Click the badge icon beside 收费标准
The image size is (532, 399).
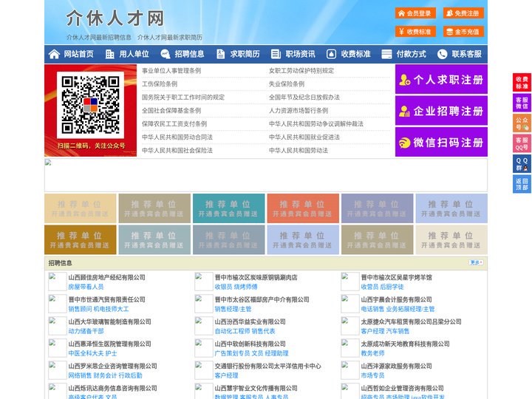point(331,54)
